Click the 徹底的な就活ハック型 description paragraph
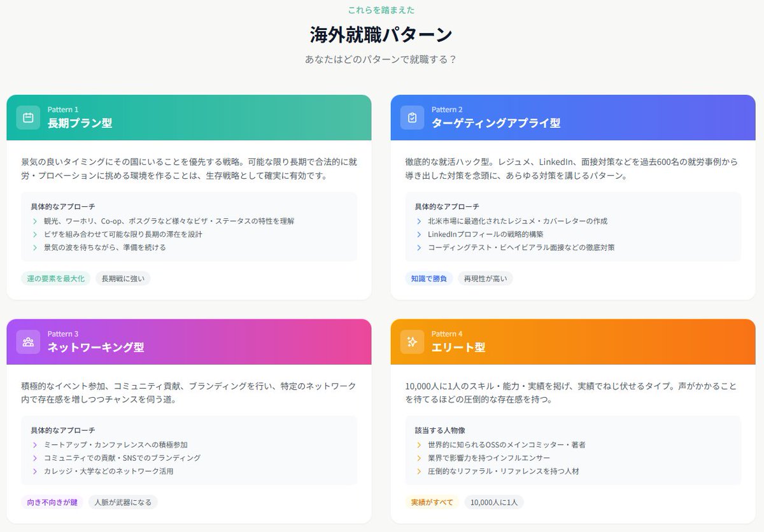Viewport: 764px width, 532px height. coord(572,169)
